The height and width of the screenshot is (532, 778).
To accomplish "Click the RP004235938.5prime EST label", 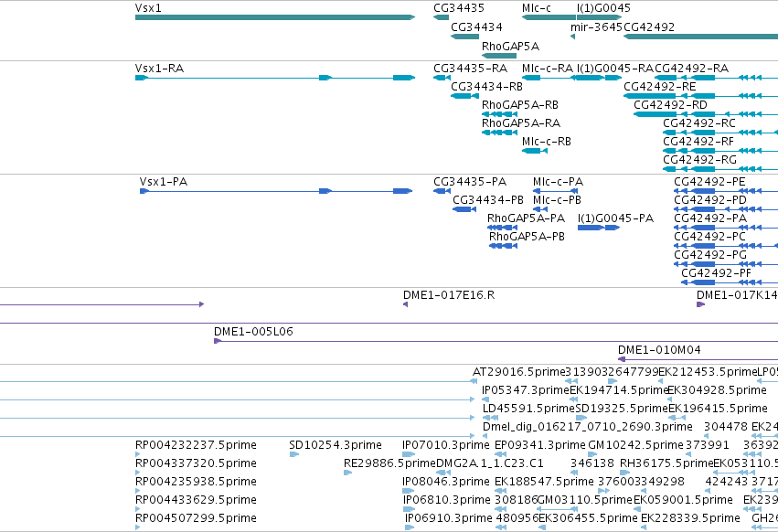I will pos(196,482).
